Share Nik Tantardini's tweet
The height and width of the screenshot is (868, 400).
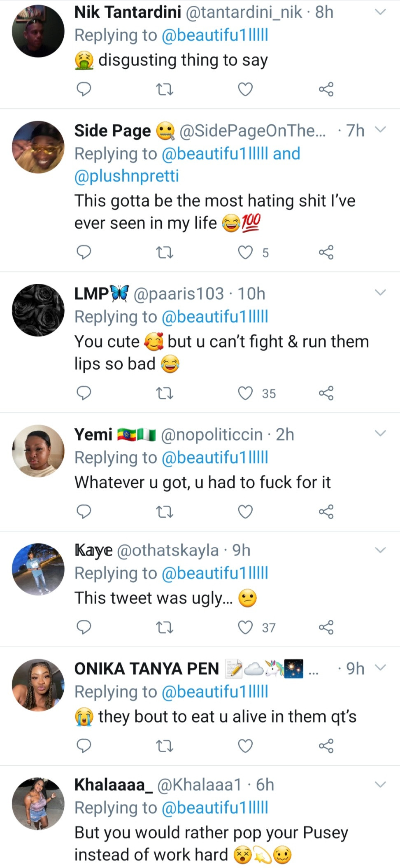click(x=326, y=89)
